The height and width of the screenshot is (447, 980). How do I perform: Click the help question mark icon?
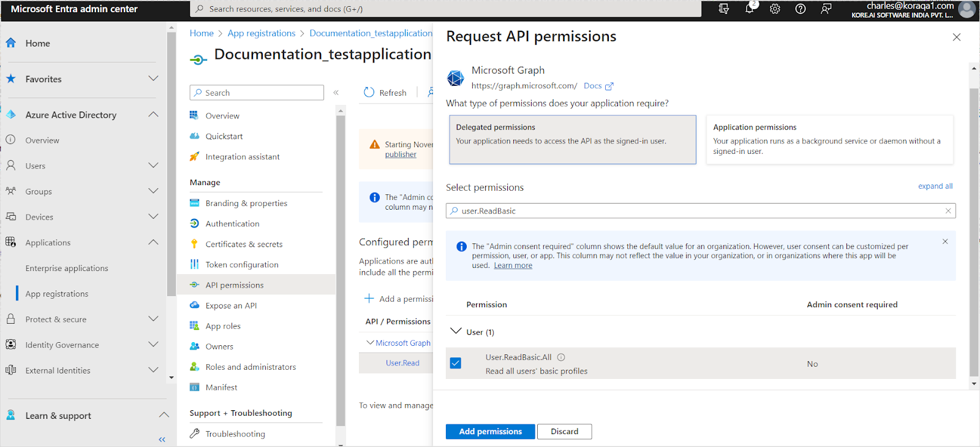pos(801,9)
